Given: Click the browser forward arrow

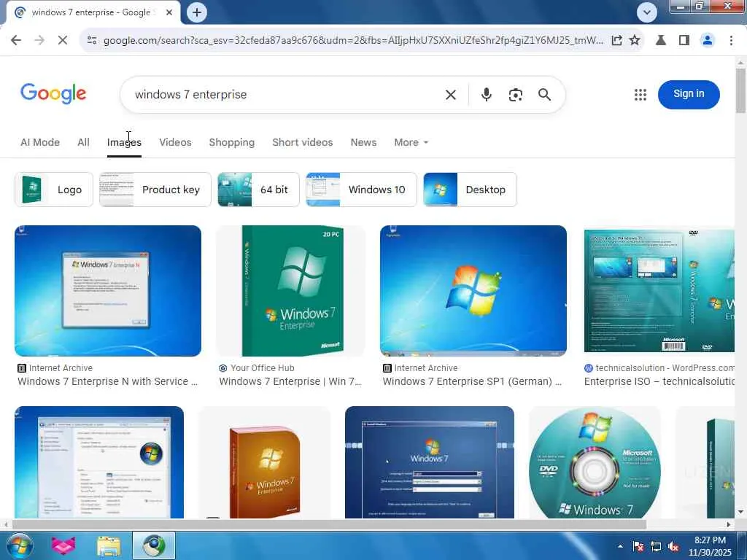Looking at the screenshot, I should tap(39, 41).
